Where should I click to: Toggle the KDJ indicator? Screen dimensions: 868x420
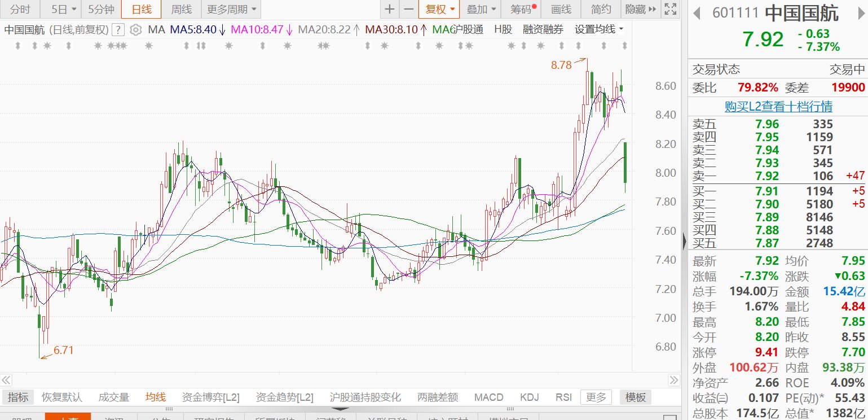[530, 397]
